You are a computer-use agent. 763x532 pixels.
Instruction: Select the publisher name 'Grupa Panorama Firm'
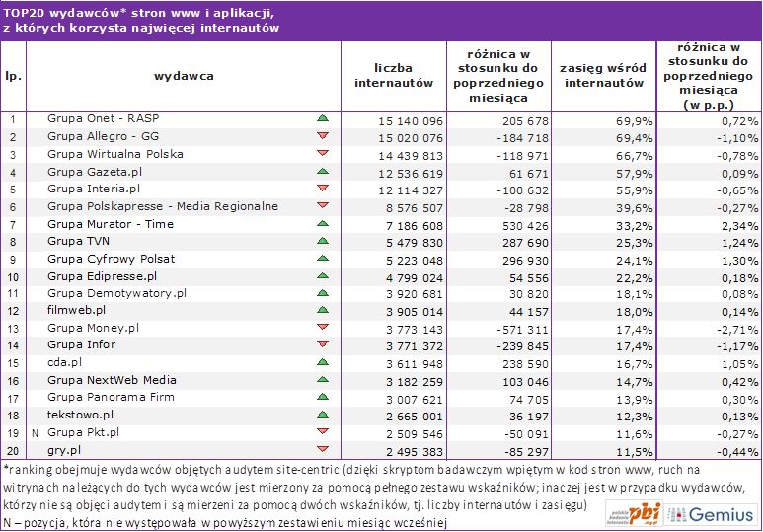point(111,397)
